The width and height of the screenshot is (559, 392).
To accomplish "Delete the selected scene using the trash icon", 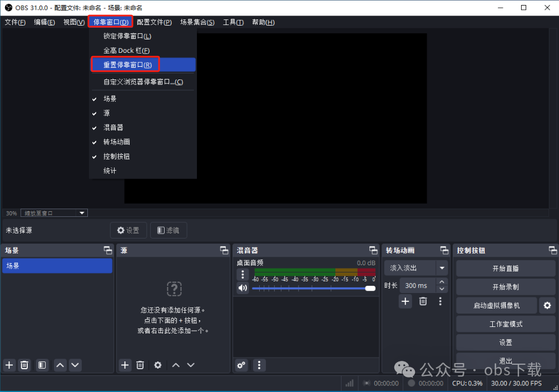I will (24, 365).
